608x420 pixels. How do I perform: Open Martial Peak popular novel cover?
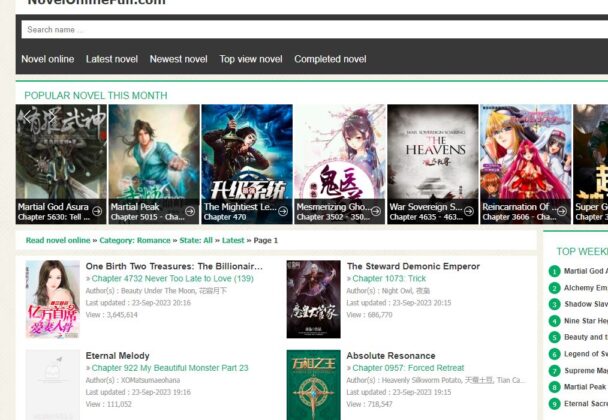pos(154,160)
